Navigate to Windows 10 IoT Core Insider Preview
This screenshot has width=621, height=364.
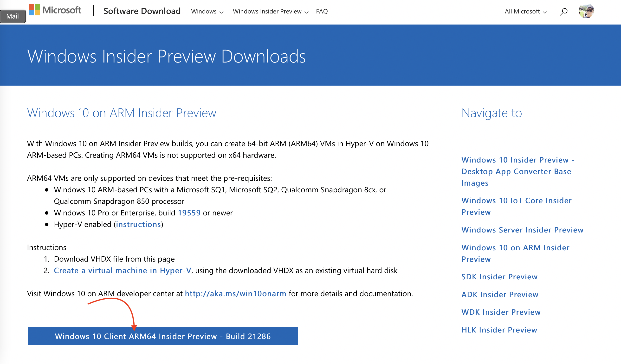pos(516,206)
